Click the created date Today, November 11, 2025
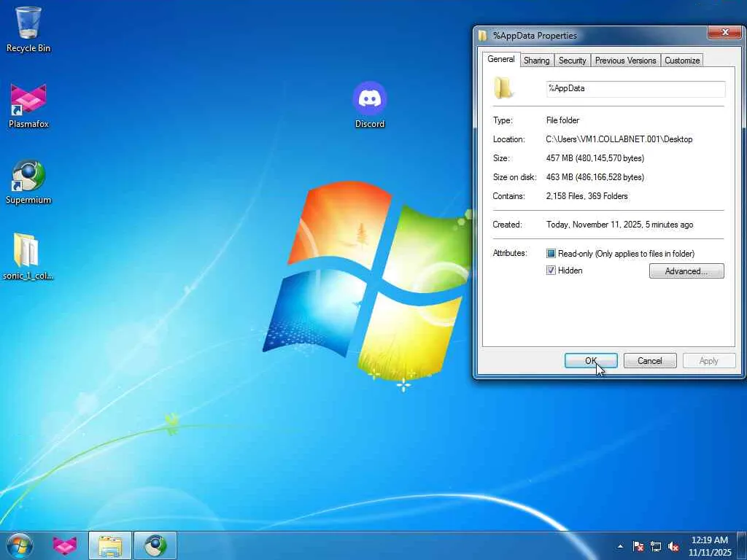The width and height of the screenshot is (747, 560). [x=619, y=225]
